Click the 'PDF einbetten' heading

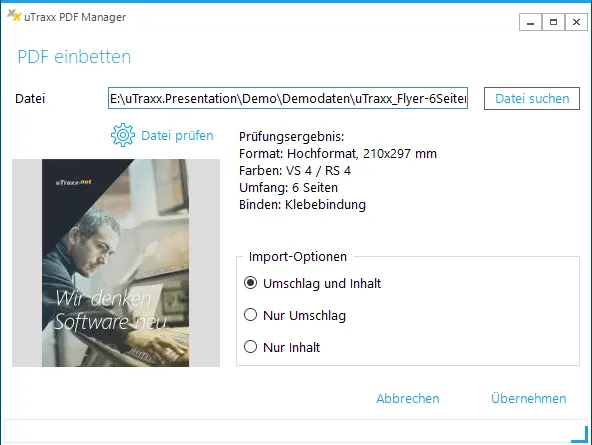tap(74, 57)
